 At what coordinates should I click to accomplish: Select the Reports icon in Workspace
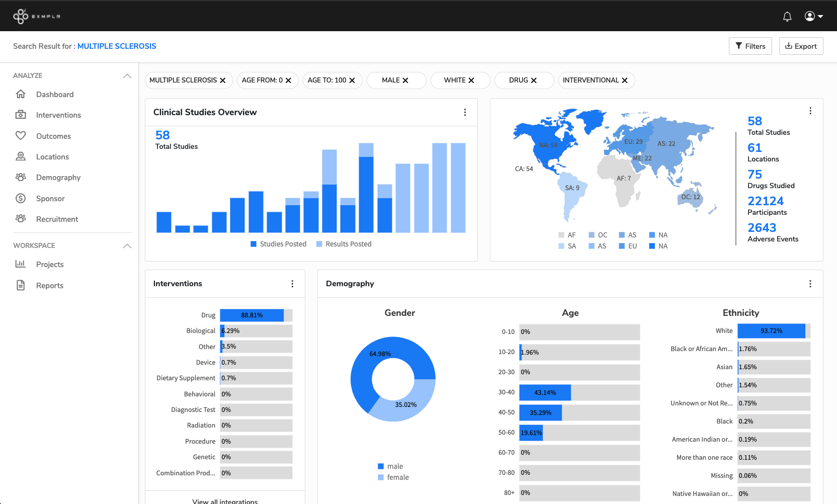pyautogui.click(x=21, y=285)
